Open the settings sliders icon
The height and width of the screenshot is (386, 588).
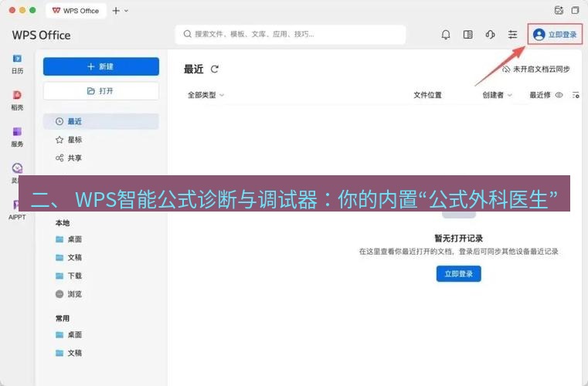pos(512,35)
